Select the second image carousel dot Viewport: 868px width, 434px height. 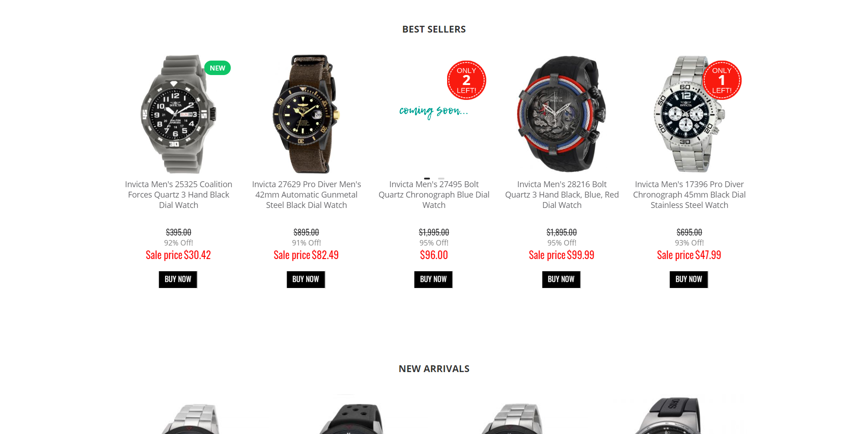[x=441, y=179]
